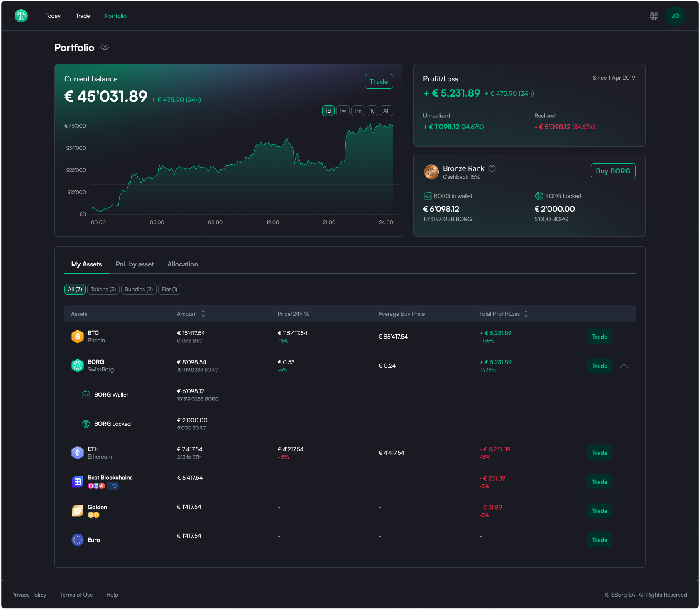Click Trade button in Best Blockchains row

[x=600, y=482]
